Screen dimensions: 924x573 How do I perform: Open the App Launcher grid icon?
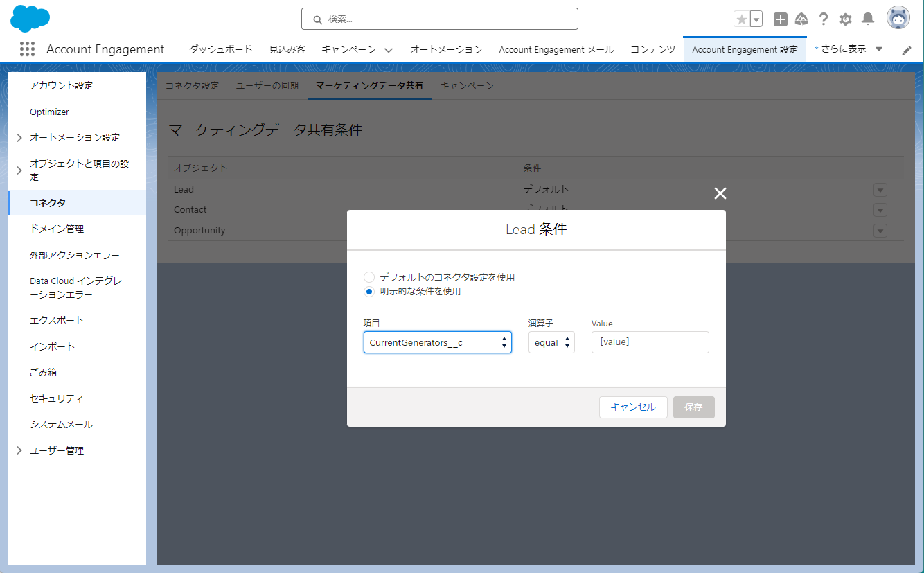pos(27,49)
